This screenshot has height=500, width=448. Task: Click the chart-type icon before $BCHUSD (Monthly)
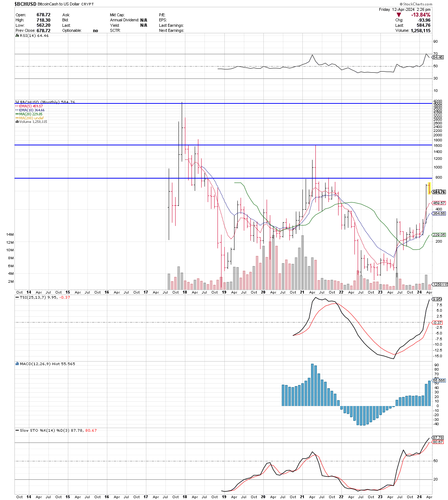point(17,102)
